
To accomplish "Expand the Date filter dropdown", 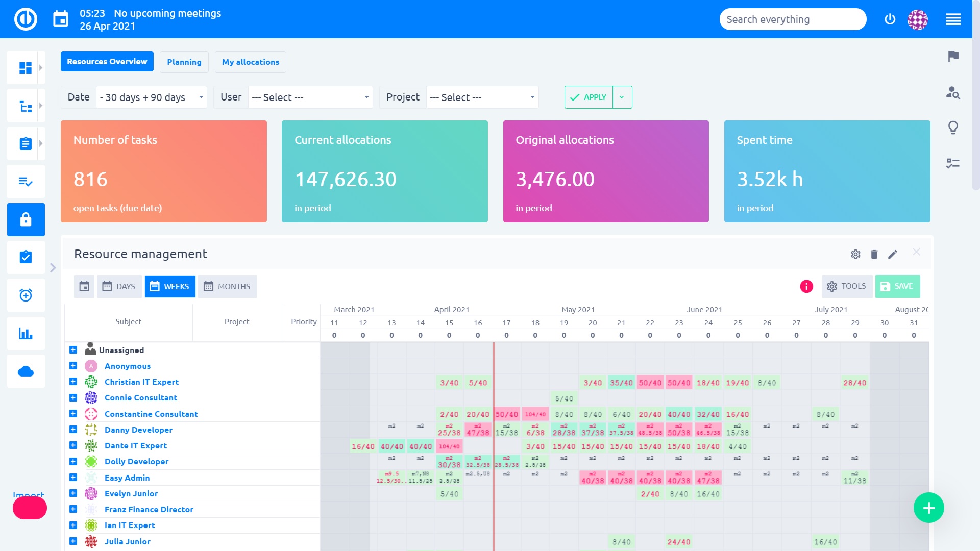I will tap(200, 97).
